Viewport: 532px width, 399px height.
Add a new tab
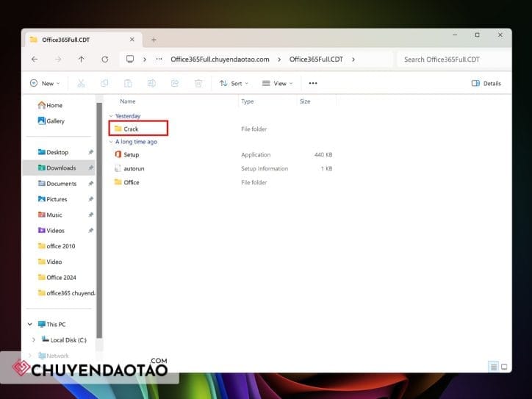(154, 40)
